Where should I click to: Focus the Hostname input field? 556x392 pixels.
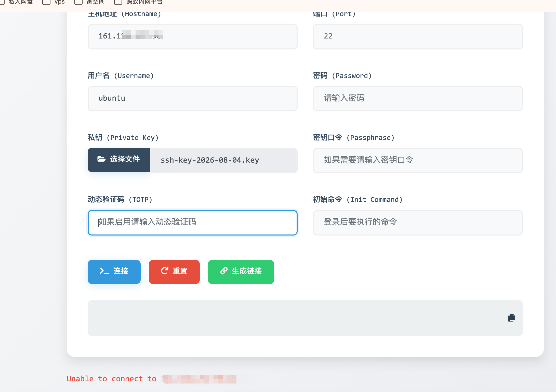click(192, 36)
